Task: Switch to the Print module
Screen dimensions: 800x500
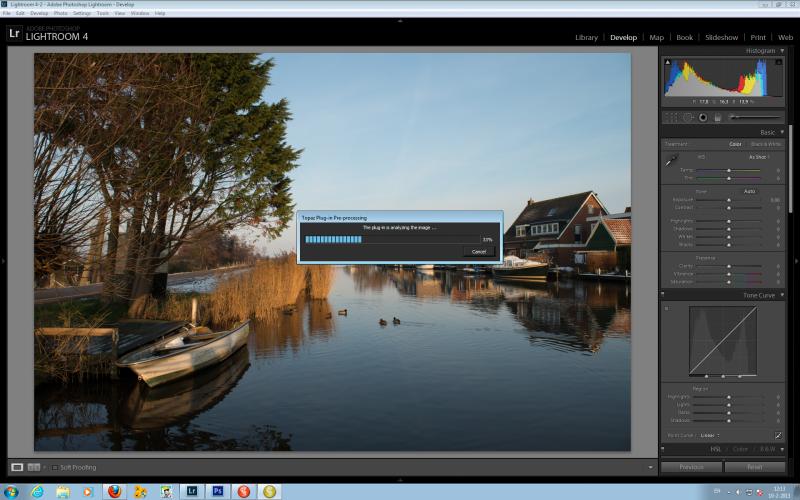Action: click(758, 37)
